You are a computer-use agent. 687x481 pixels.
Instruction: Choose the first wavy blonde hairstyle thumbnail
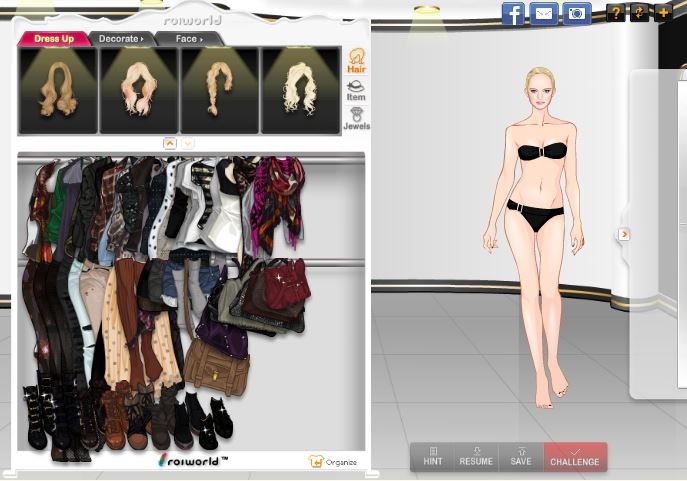[58, 90]
